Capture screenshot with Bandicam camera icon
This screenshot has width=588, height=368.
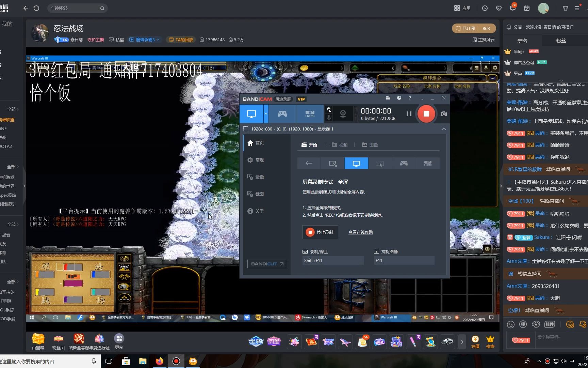[444, 114]
